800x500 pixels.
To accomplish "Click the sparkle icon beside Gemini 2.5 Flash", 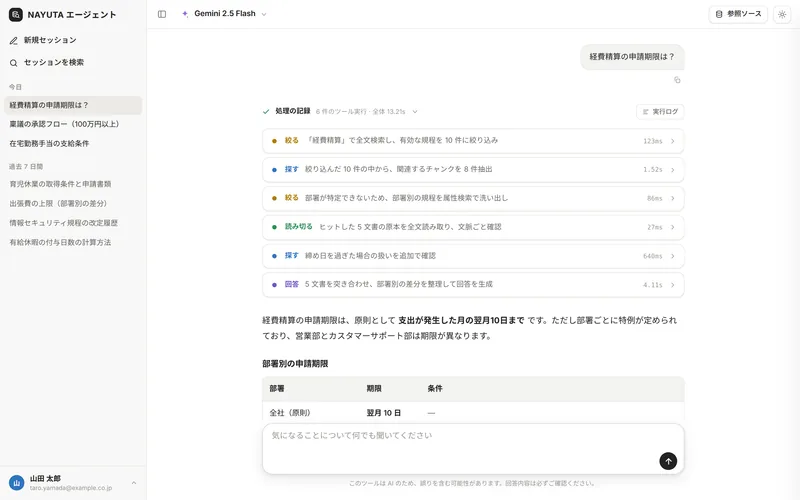I will pyautogui.click(x=185, y=14).
